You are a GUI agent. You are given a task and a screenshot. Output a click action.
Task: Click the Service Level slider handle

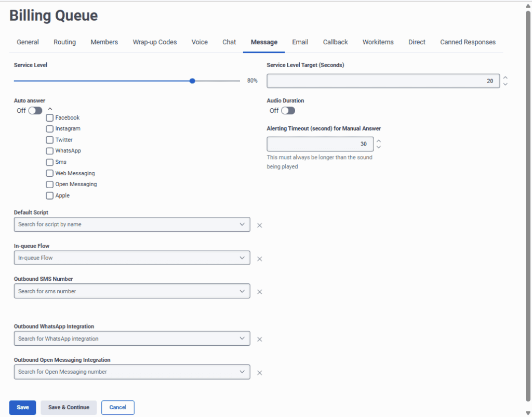(x=192, y=81)
